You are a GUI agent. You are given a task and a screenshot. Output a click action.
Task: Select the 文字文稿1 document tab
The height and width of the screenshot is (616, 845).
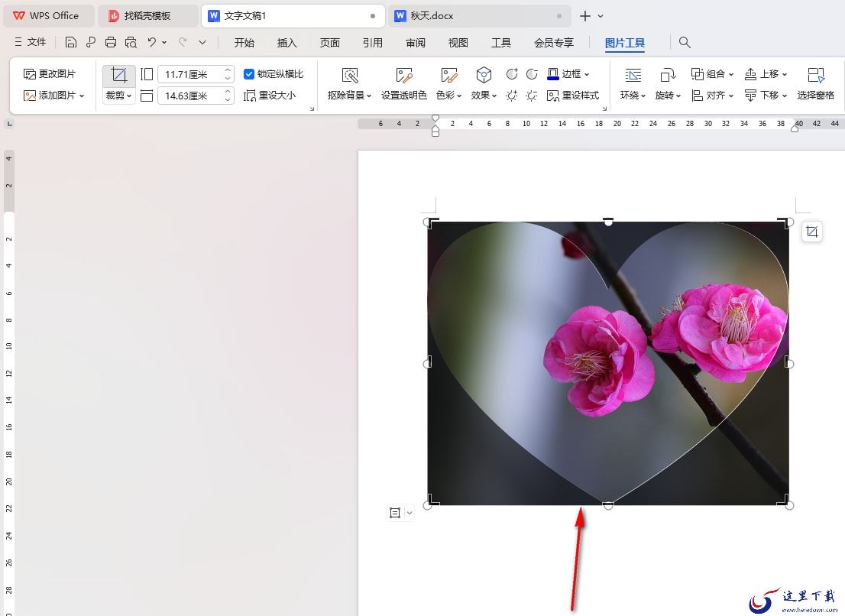(x=293, y=15)
